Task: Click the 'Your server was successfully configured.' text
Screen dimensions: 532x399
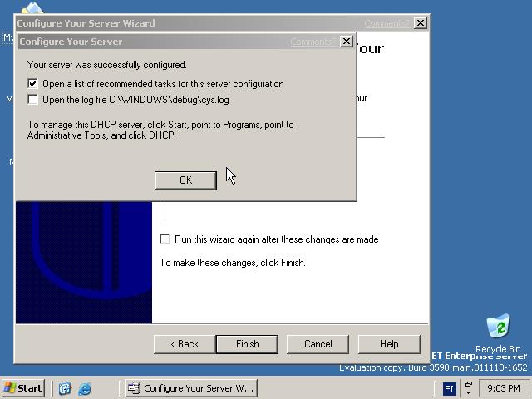Action: [107, 65]
